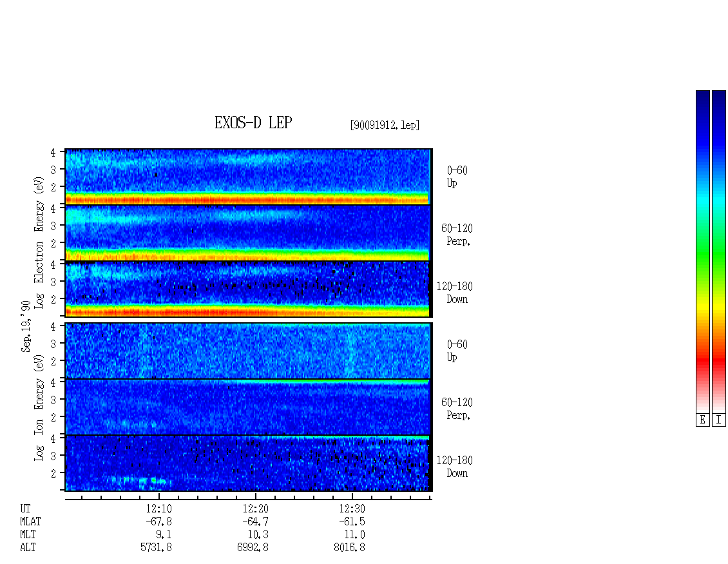Click the Sep.19,'90 date label

pos(26,327)
